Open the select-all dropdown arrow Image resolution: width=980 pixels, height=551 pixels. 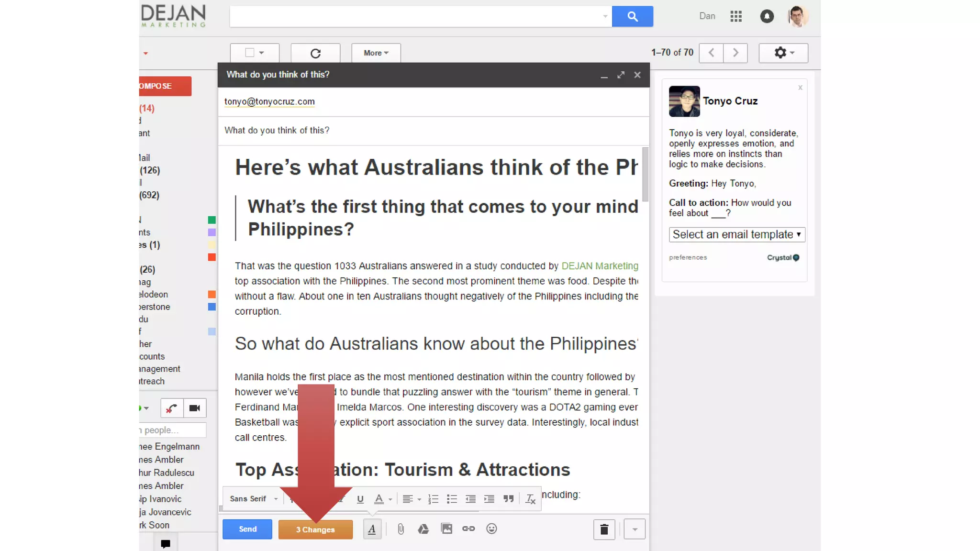coord(262,53)
